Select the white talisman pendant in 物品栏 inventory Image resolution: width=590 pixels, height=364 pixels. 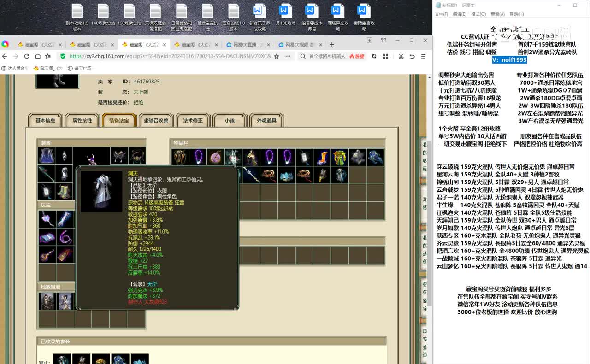[304, 157]
